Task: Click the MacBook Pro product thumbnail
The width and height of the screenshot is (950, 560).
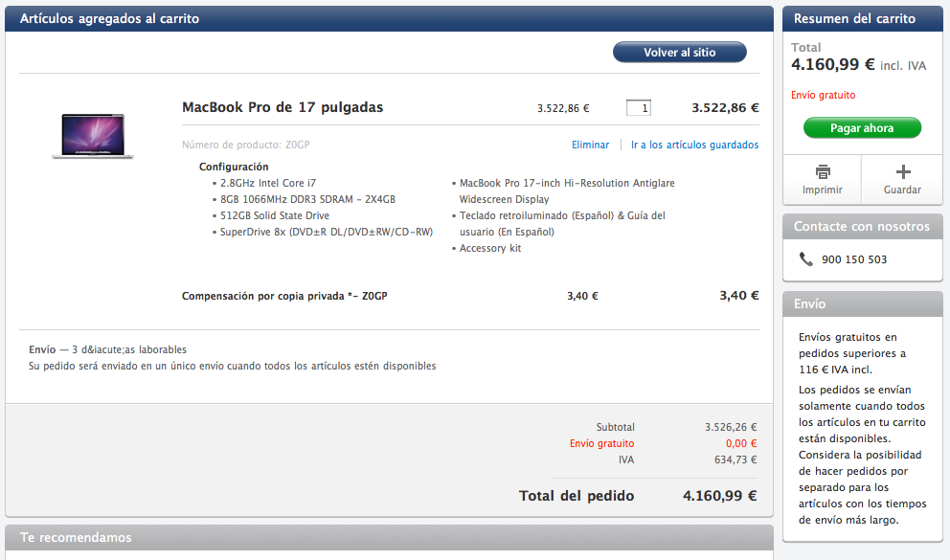Action: coord(93,136)
